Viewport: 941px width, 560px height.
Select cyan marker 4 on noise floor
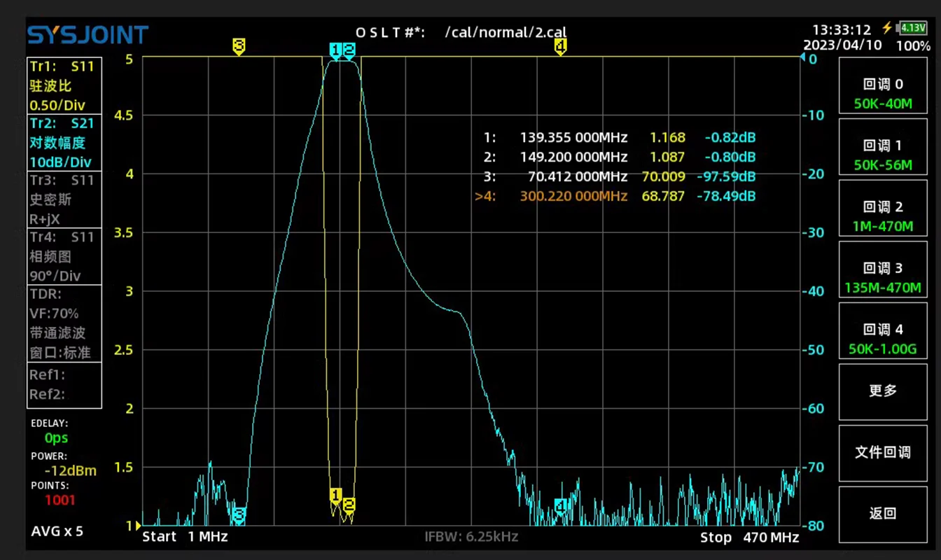point(560,505)
